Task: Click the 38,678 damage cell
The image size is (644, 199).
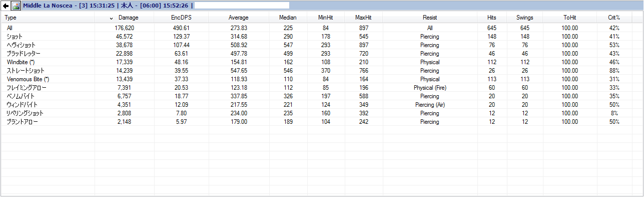Action: pos(125,45)
